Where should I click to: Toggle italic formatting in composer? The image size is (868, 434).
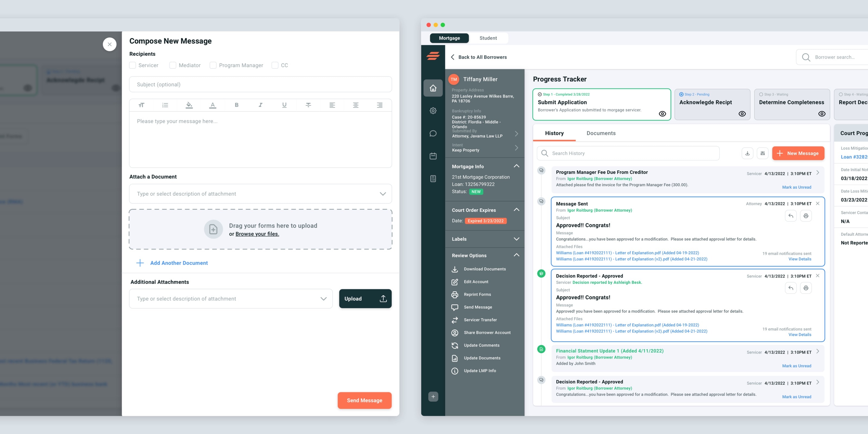260,105
